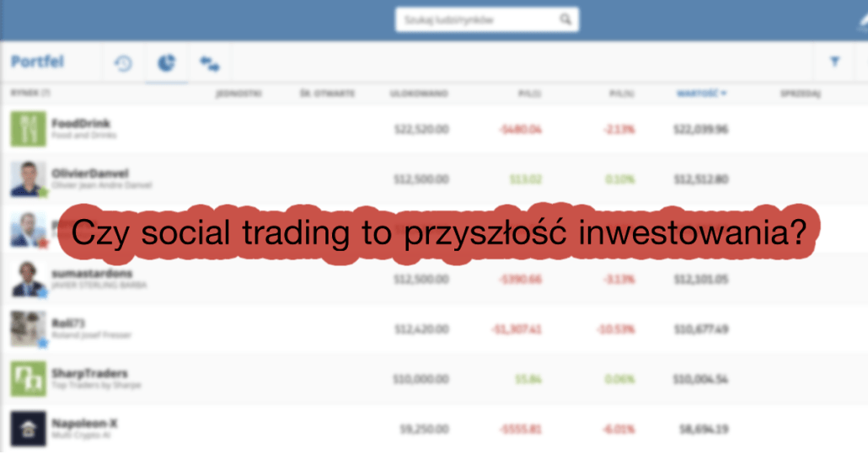Sort by Wartość column dropdown arrow

724,93
